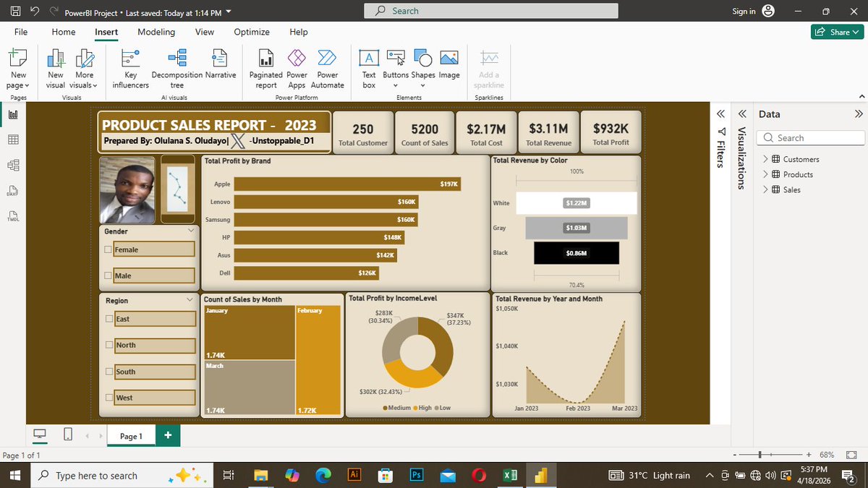Switch to the Modeling ribbon tab
Image resolution: width=868 pixels, height=488 pixels.
[156, 32]
